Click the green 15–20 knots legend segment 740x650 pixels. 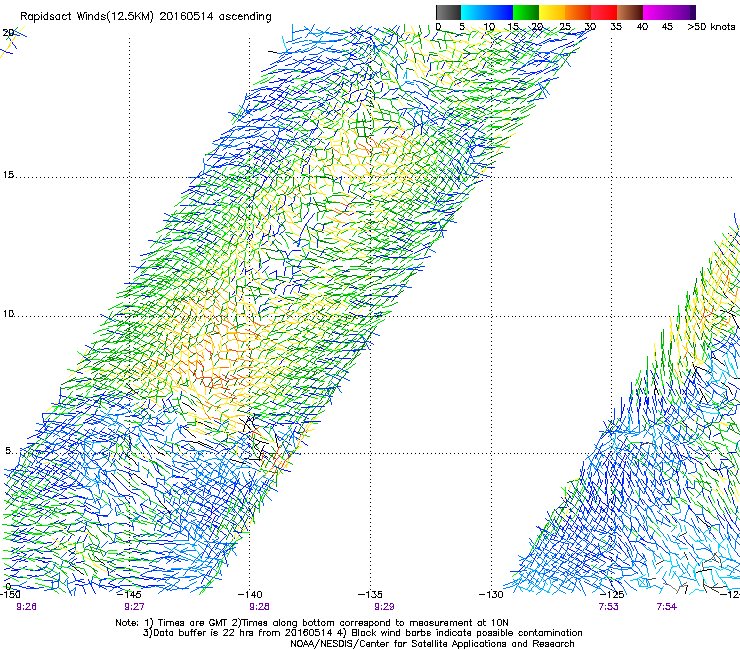click(x=526, y=12)
